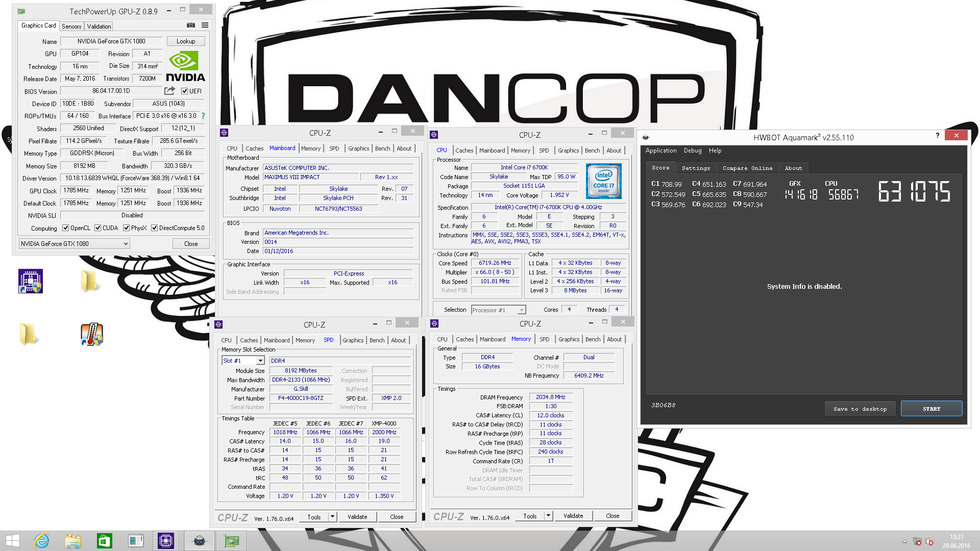The height and width of the screenshot is (551, 980).
Task: Open the Application menu in HWBOT Aquamark
Action: (660, 151)
